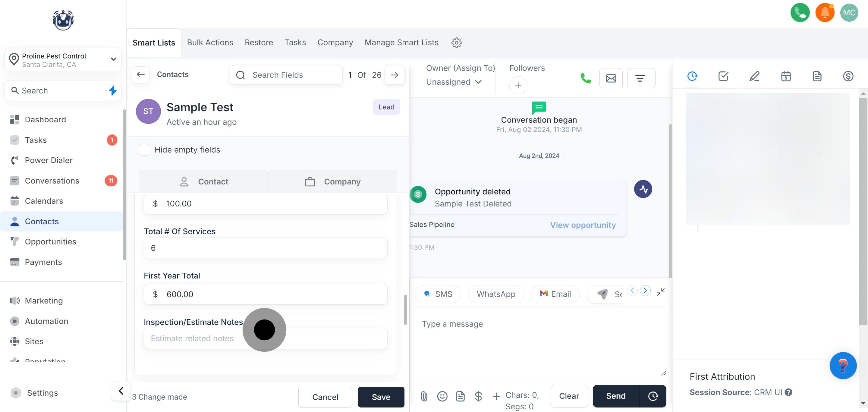Switch to the Bulk Actions tab

point(210,42)
